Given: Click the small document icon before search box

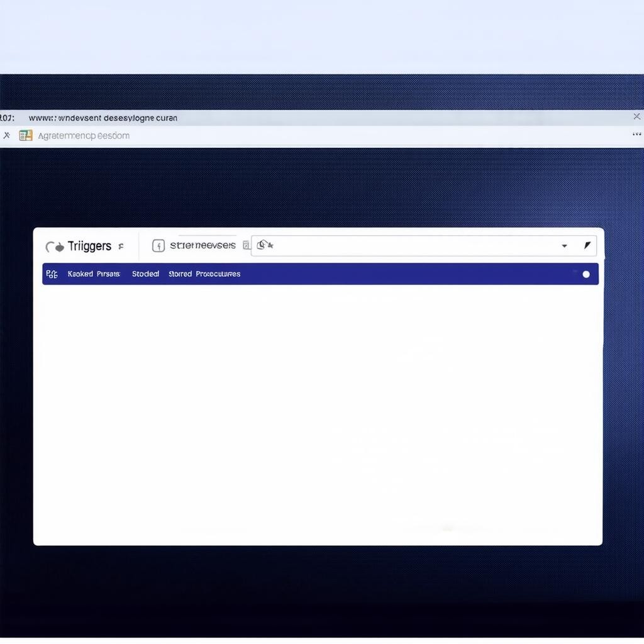Looking at the screenshot, I should (x=247, y=245).
